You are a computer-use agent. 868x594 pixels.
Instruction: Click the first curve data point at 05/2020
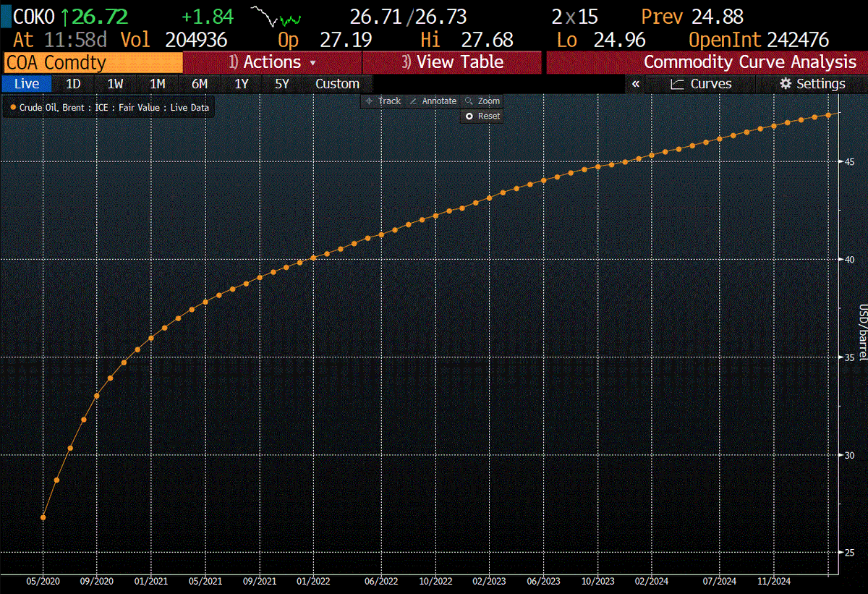pos(43,517)
